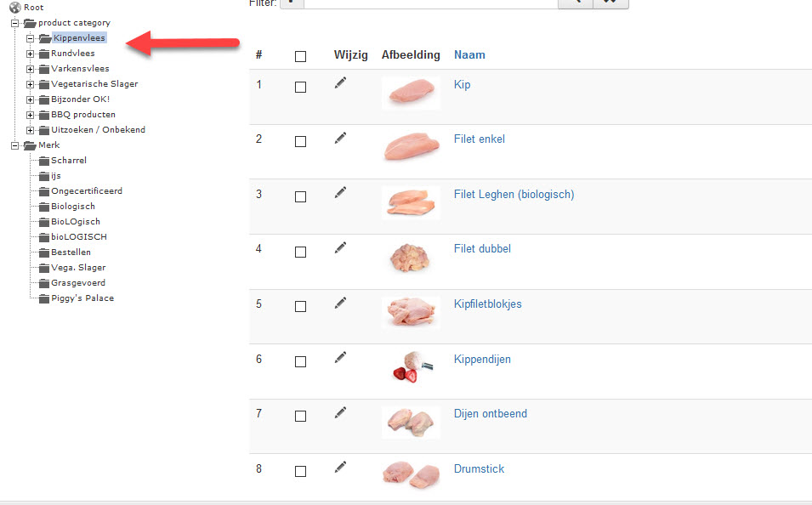
Task: Collapse the Kippenvlees category node
Action: (x=30, y=38)
